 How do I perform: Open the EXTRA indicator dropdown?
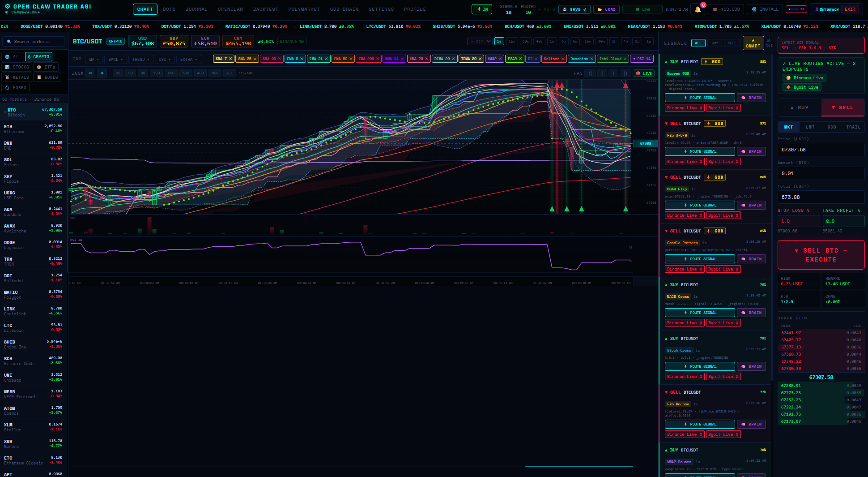188,59
